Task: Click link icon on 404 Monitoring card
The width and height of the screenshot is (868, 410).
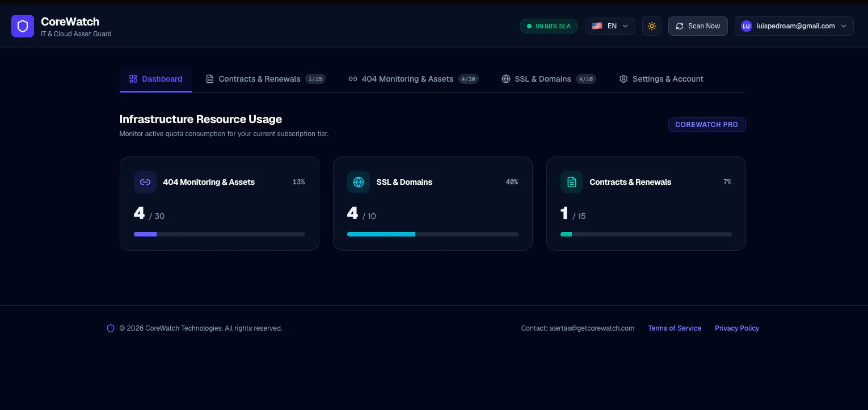Action: 145,182
